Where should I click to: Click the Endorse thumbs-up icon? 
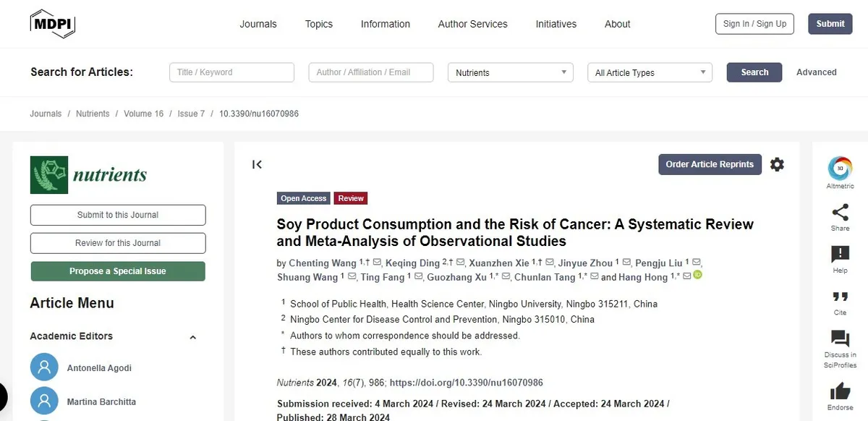pyautogui.click(x=840, y=391)
